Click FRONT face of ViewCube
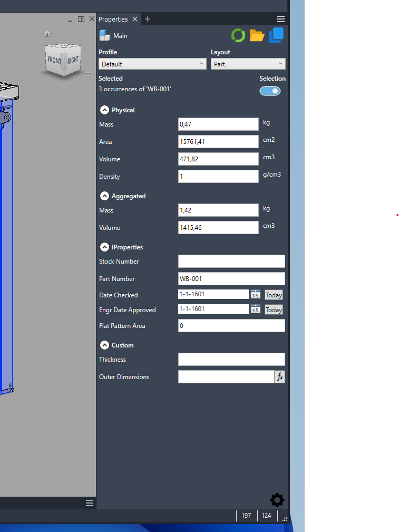This screenshot has width=399, height=532. tap(54, 61)
